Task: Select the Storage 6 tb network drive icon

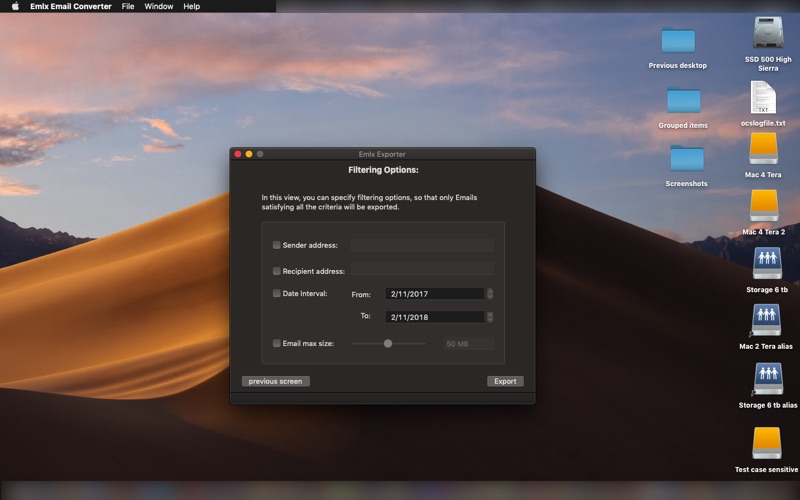Action: (x=767, y=263)
